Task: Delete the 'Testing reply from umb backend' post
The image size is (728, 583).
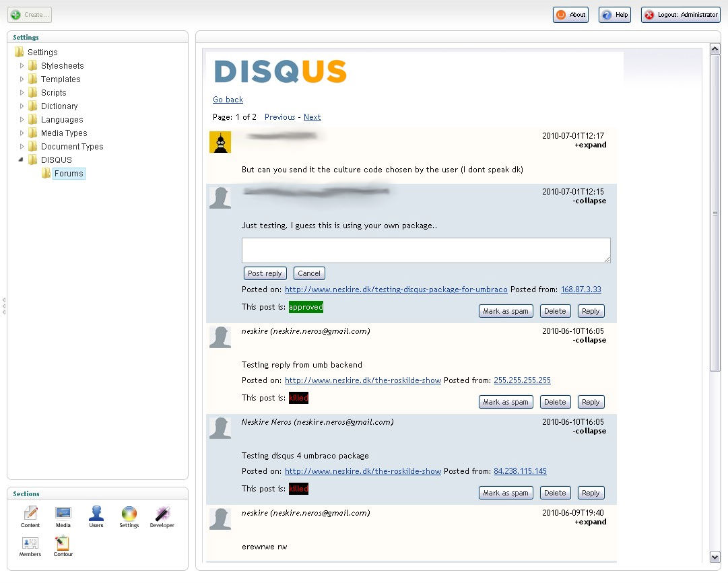Action: pyautogui.click(x=555, y=402)
